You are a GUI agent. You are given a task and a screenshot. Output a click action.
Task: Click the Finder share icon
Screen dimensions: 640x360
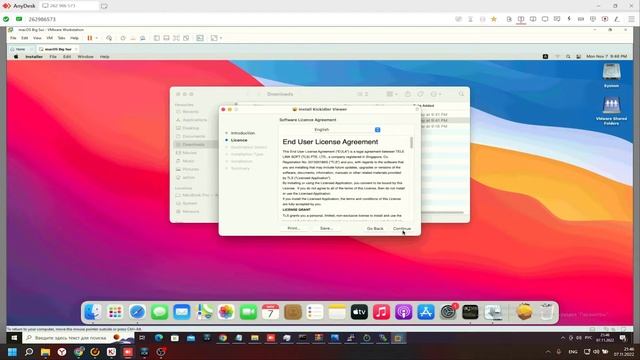[x=407, y=94]
